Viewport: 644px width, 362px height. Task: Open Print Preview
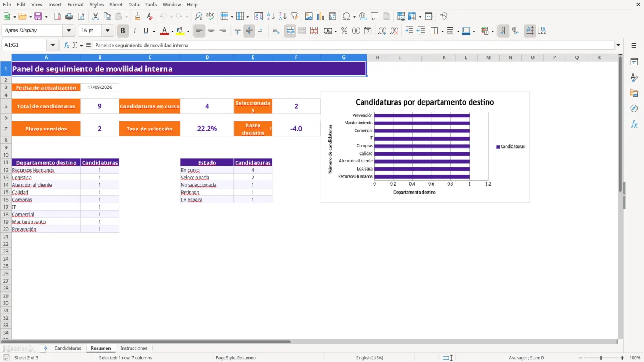point(81,17)
